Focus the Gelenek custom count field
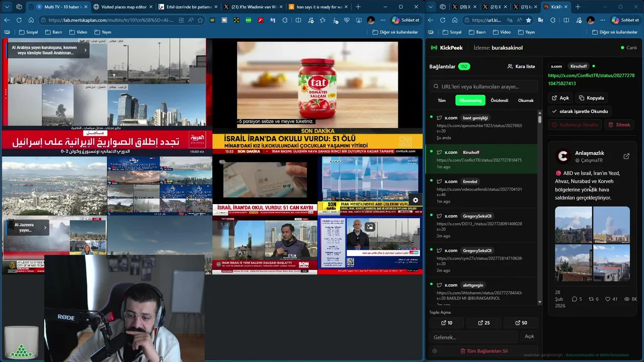This screenshot has height=362, width=644. (x=473, y=337)
